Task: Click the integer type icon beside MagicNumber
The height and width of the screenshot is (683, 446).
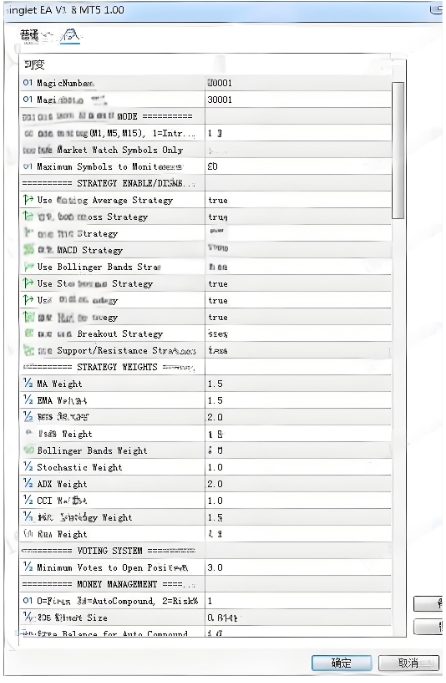Action: [x=28, y=82]
